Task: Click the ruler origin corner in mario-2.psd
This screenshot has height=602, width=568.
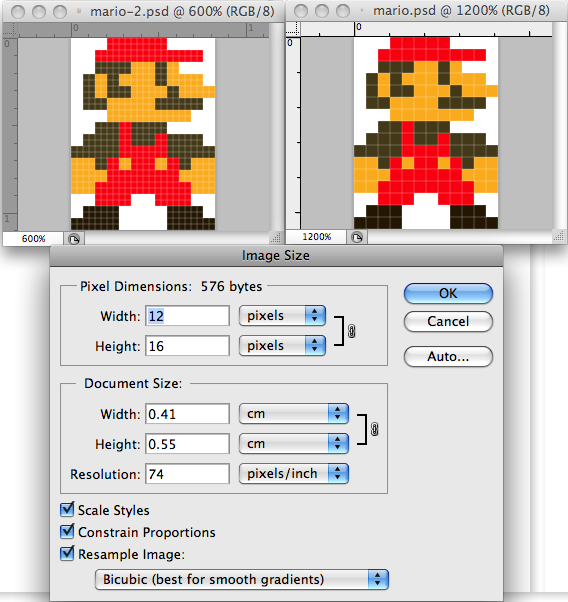Action: coord(10,30)
